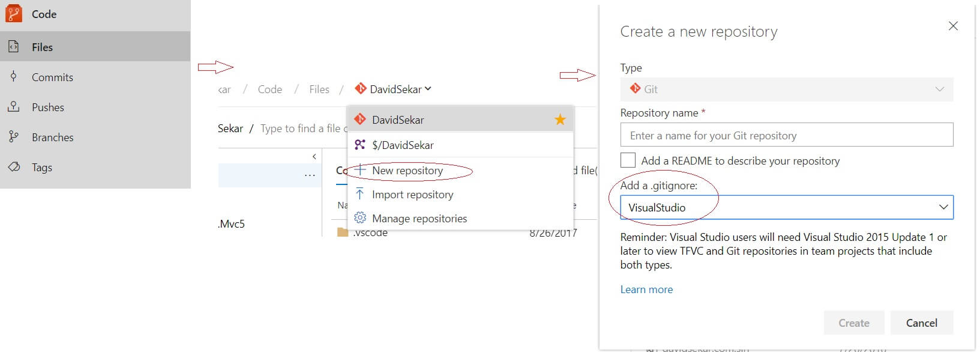Click the Repository name input field
This screenshot has width=980, height=352.
tap(786, 135)
